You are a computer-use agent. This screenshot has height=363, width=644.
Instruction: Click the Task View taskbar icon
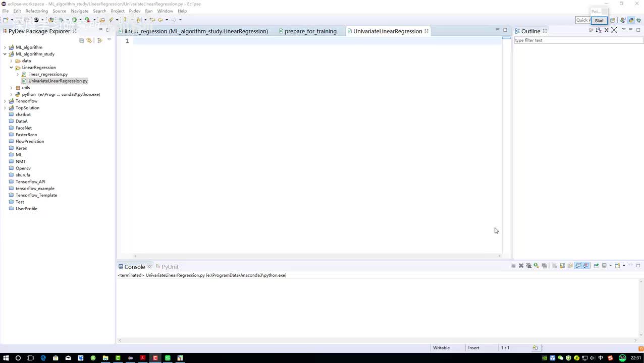tap(30, 358)
